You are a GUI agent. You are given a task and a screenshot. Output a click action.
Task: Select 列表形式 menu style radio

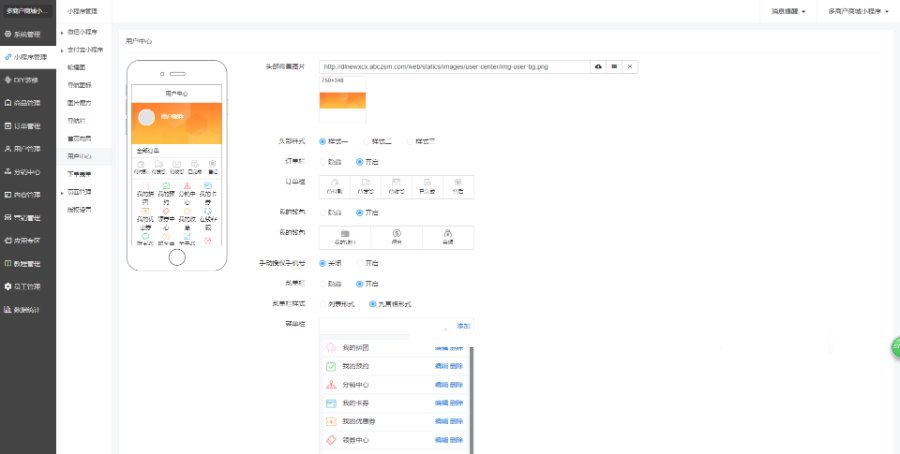[x=322, y=303]
